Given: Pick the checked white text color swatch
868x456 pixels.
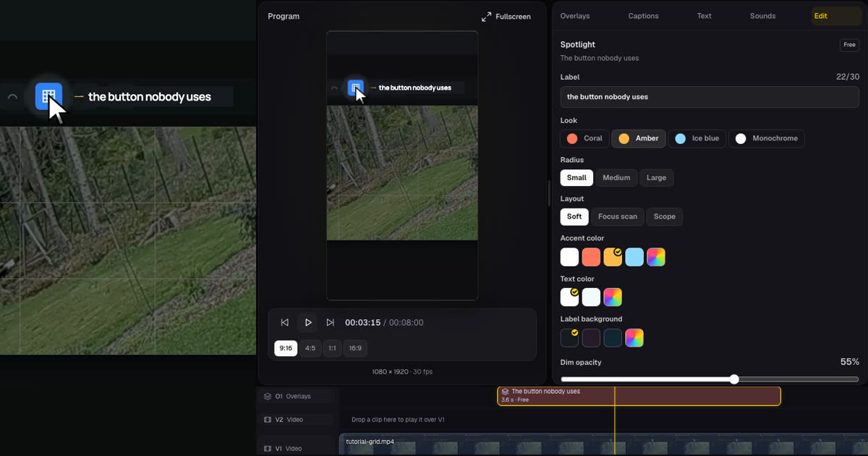Looking at the screenshot, I should pos(570,297).
